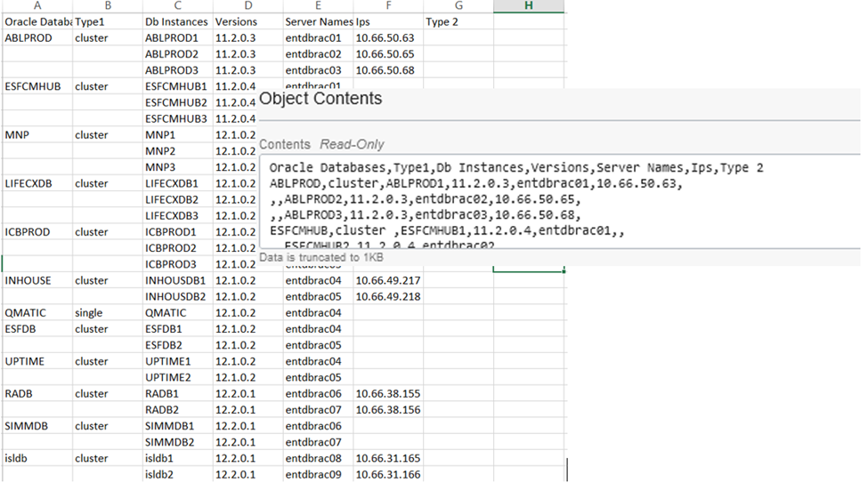Viewport: 868px width, 483px height.
Task: Select the MNP1 instance cell
Action: pos(178,135)
